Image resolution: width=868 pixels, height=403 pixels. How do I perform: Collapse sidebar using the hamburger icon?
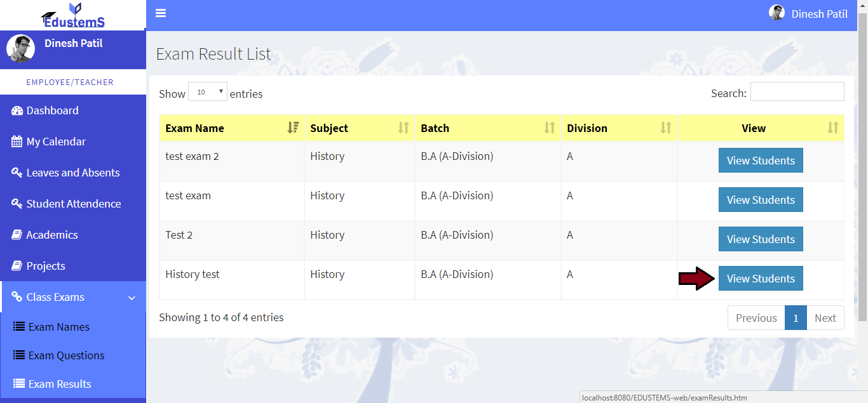[160, 13]
